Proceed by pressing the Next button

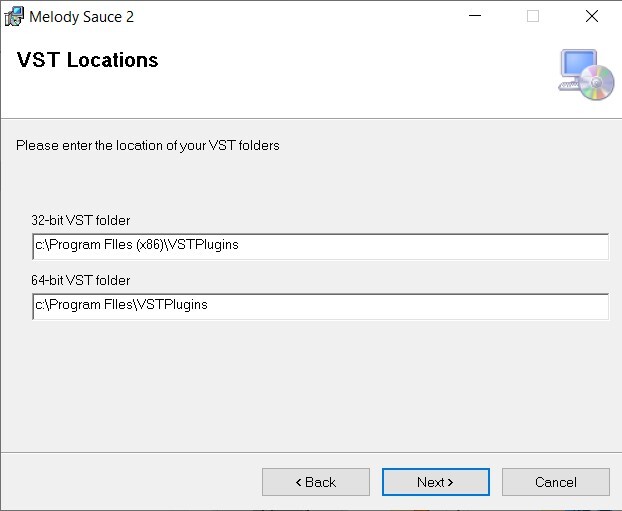pyautogui.click(x=435, y=482)
